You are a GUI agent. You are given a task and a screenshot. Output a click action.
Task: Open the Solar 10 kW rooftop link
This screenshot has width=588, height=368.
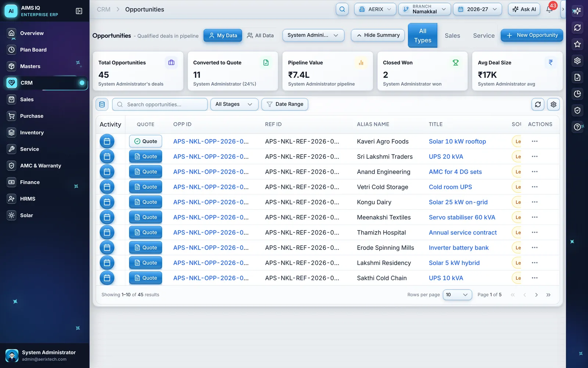[457, 141]
